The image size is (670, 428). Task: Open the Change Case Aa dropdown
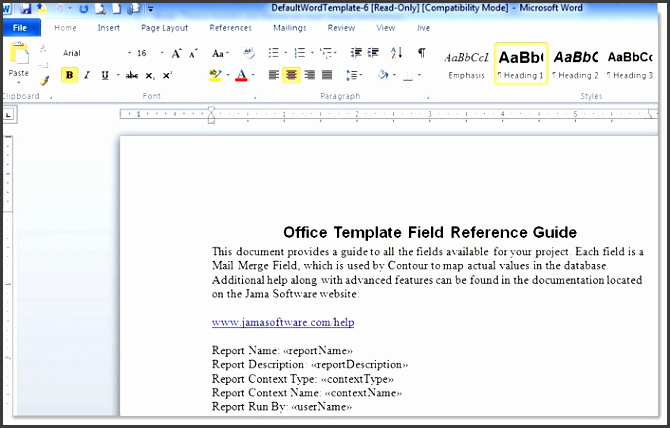click(220, 53)
